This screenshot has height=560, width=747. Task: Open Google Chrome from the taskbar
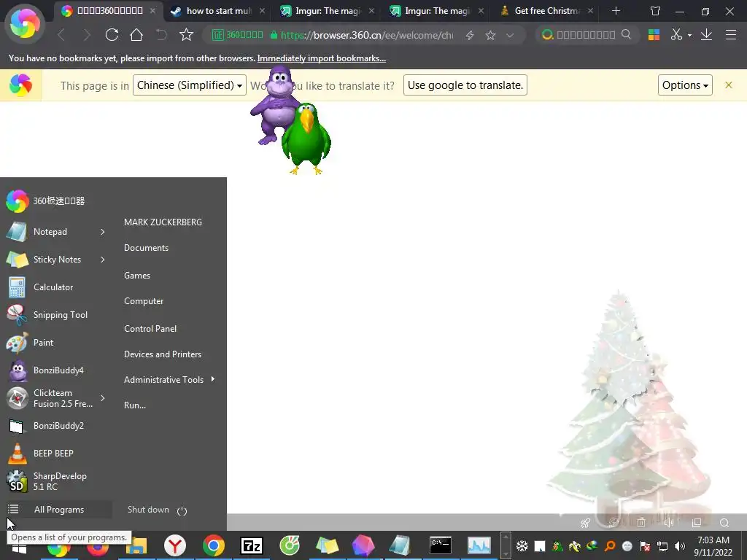(214, 545)
